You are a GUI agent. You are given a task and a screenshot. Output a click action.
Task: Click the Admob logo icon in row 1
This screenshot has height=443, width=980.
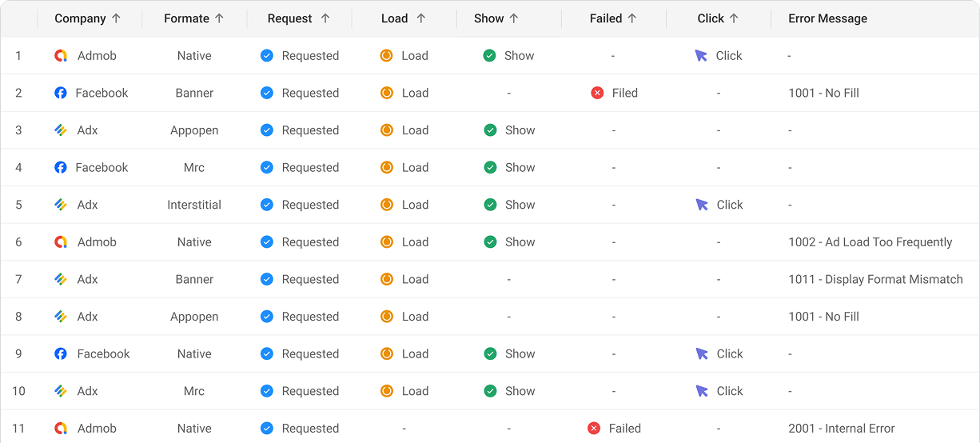[x=61, y=56]
